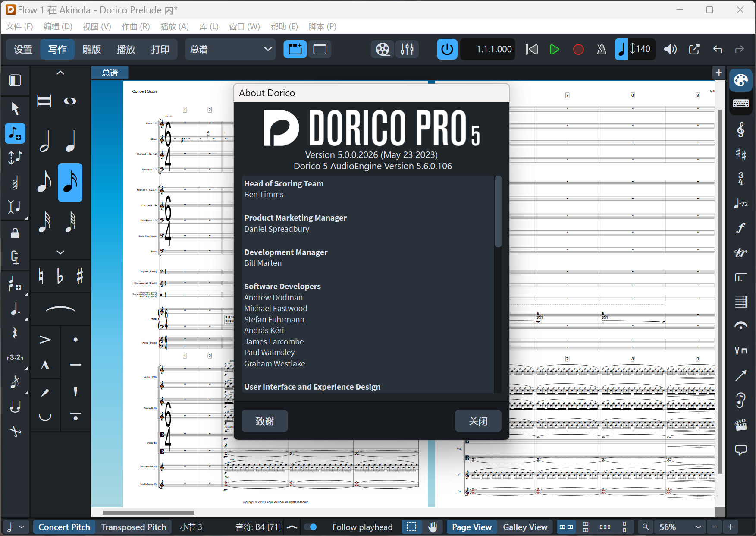Open the ornaments trill panel

point(741,252)
